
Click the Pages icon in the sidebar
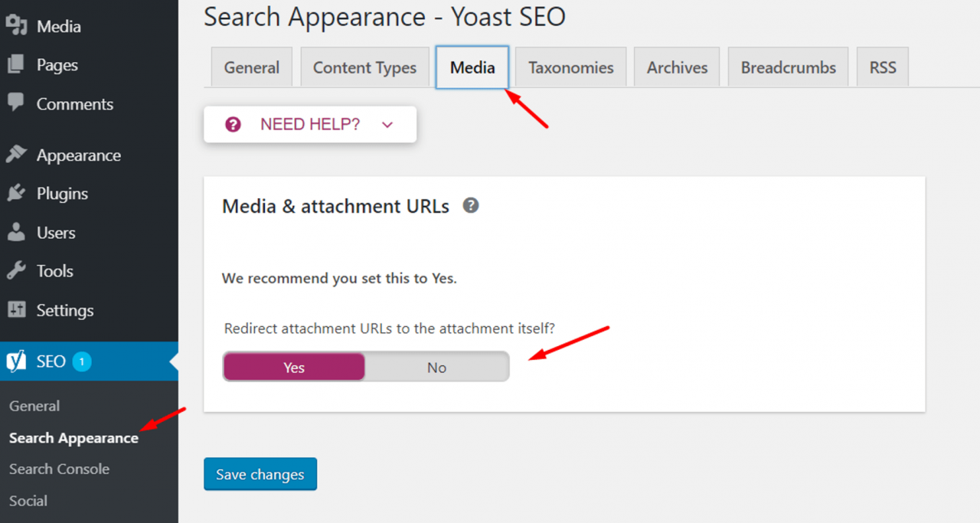15,65
